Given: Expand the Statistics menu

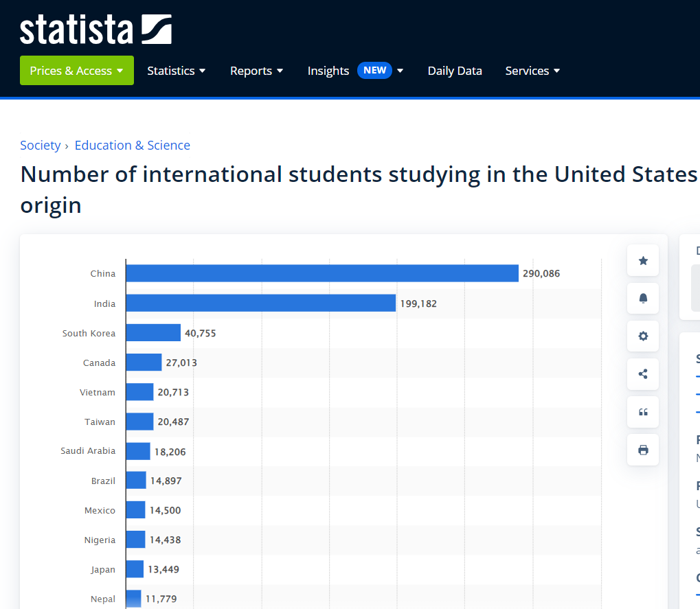Looking at the screenshot, I should [x=177, y=71].
